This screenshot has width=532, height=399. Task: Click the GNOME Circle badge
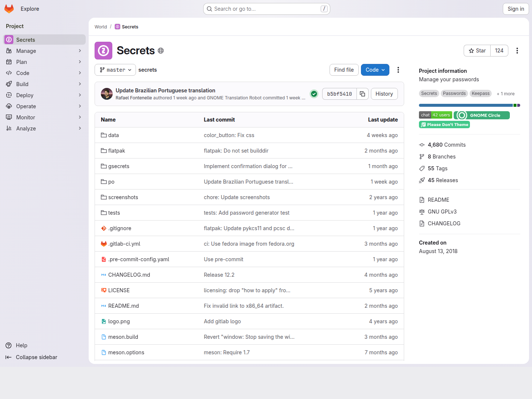(482, 115)
